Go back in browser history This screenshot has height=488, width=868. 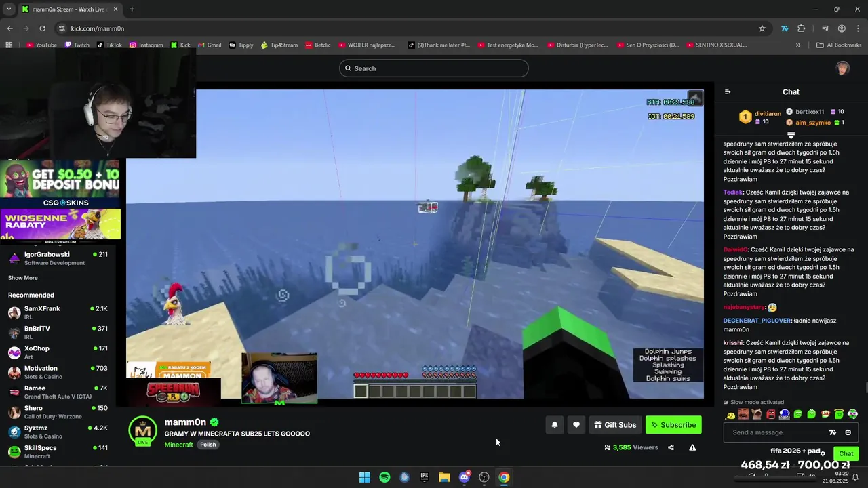pos(9,28)
